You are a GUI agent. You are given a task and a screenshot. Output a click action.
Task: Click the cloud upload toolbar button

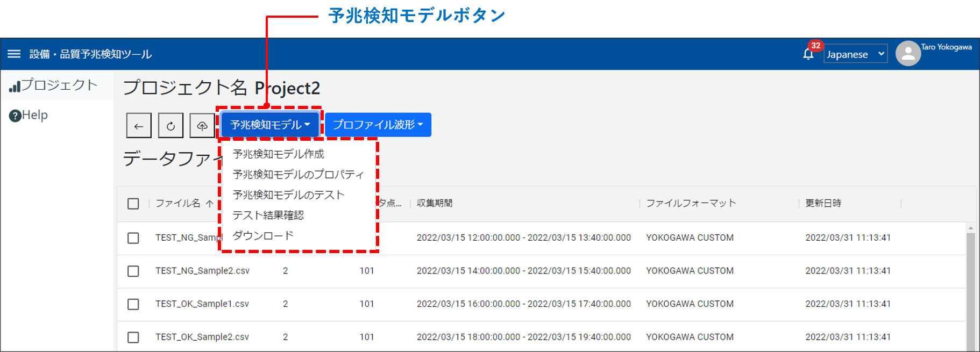202,126
